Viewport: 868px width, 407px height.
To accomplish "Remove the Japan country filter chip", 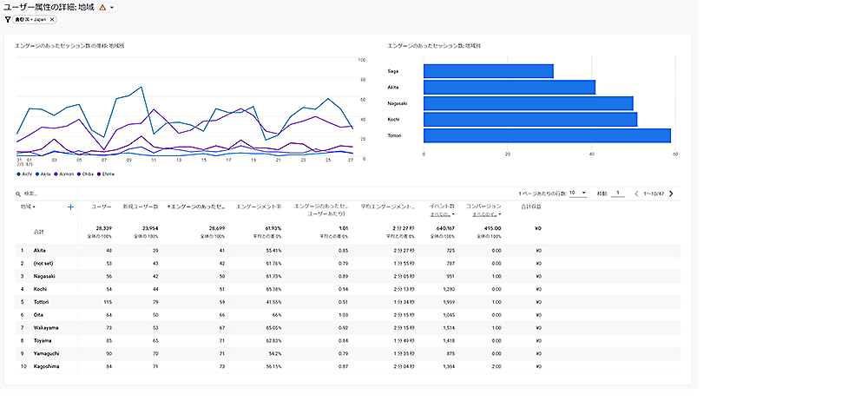I will 52,19.
